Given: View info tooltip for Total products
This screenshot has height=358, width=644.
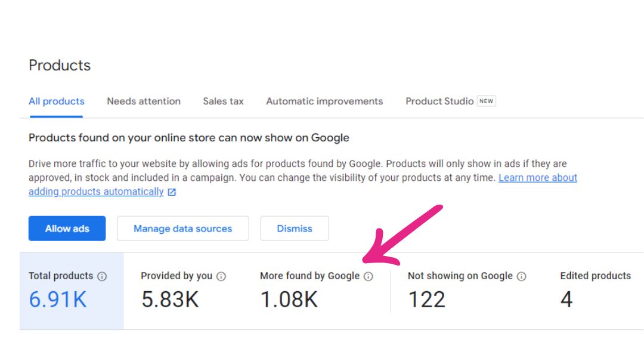Looking at the screenshot, I should [103, 276].
